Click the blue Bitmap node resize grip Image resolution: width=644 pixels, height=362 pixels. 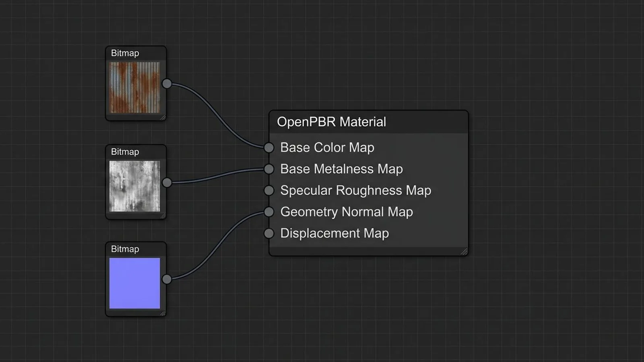tap(163, 313)
